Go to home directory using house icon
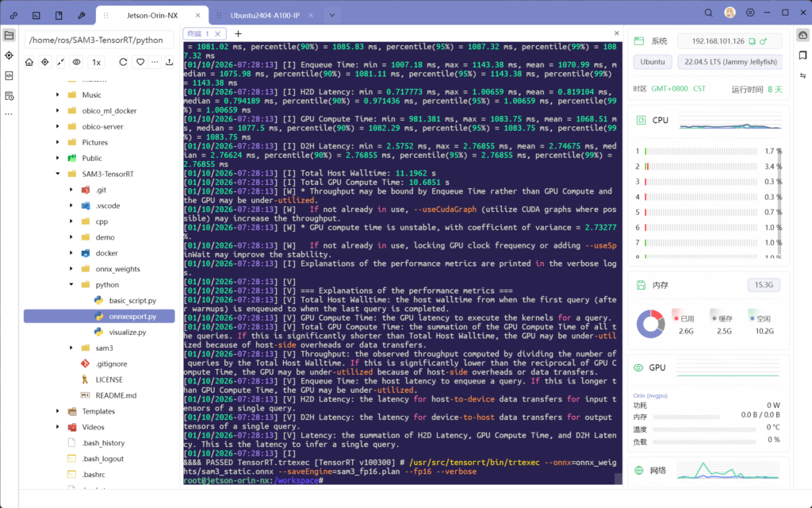Screen dimensions: 812x508 coord(29,62)
